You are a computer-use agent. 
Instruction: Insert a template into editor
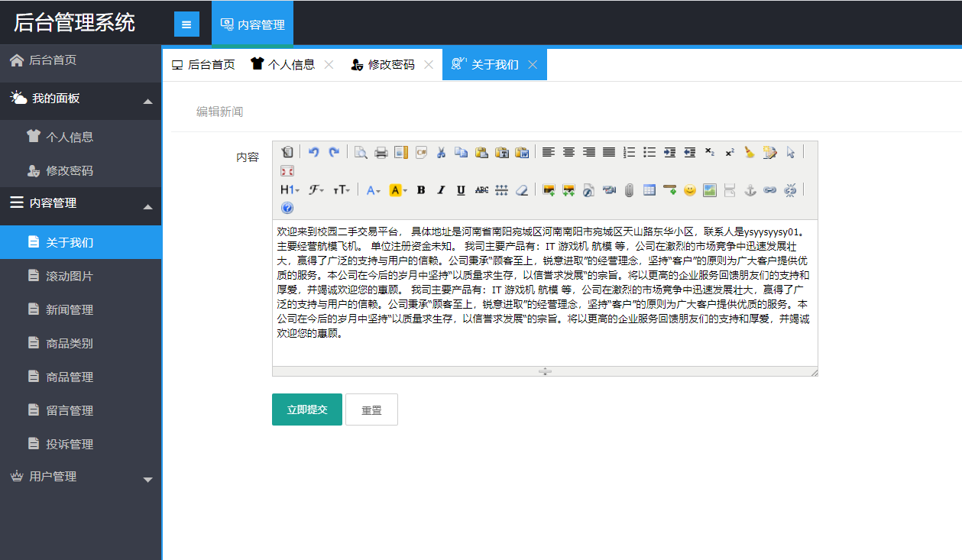click(401, 152)
